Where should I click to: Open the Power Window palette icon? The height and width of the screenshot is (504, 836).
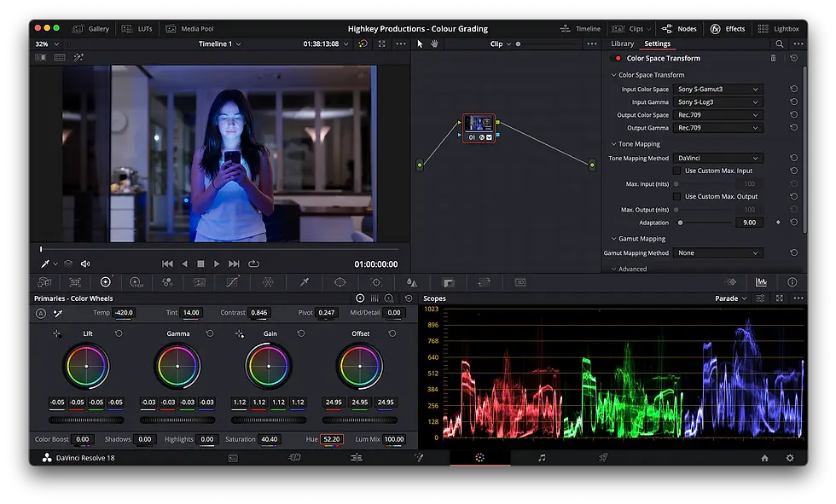(x=340, y=282)
